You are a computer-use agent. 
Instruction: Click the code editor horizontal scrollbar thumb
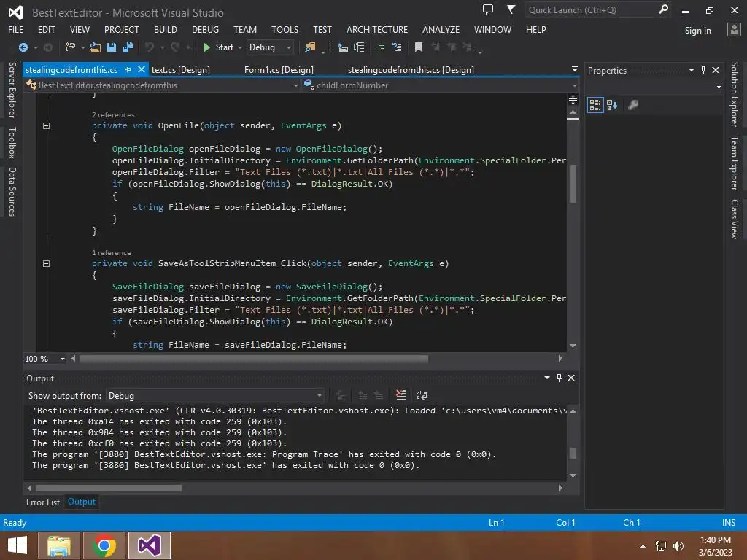253,359
